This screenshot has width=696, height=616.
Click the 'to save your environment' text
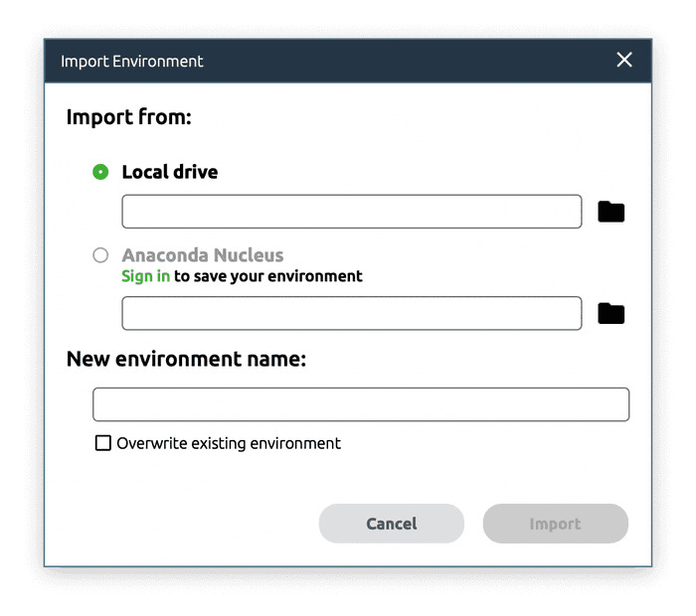click(x=268, y=276)
